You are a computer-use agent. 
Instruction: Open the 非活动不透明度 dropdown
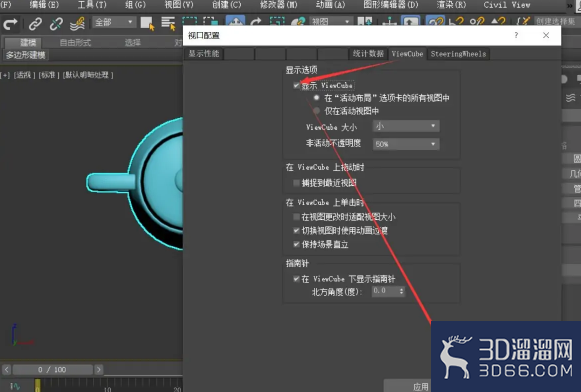[x=406, y=144]
